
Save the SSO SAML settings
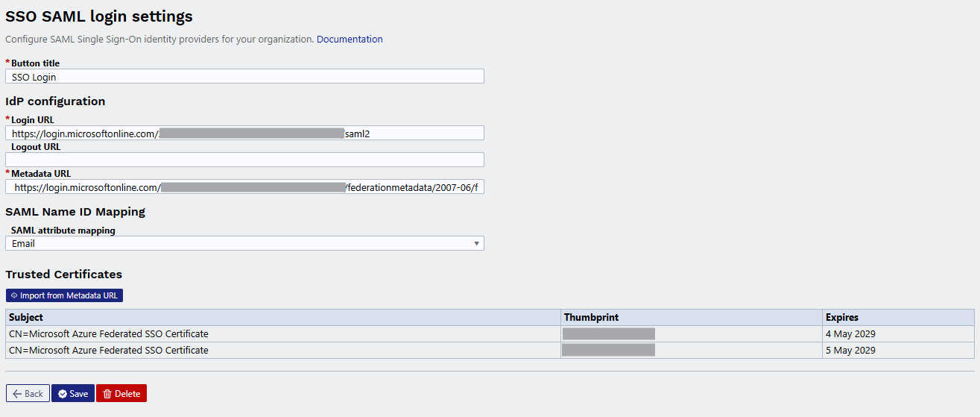[x=73, y=393]
